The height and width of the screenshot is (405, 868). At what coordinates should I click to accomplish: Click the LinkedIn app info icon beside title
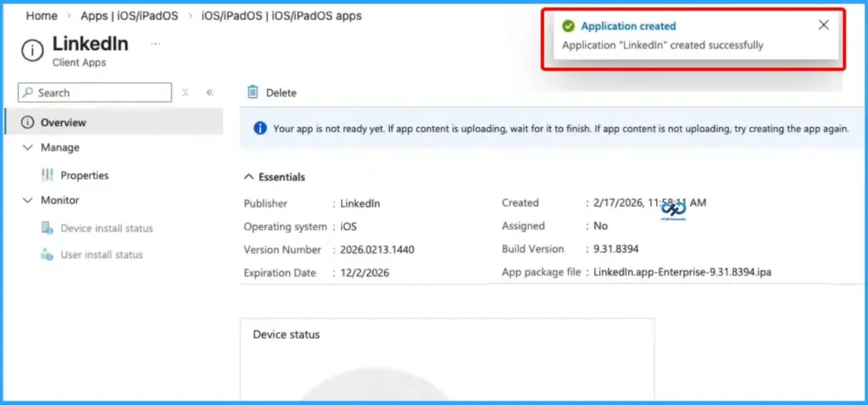coord(32,50)
